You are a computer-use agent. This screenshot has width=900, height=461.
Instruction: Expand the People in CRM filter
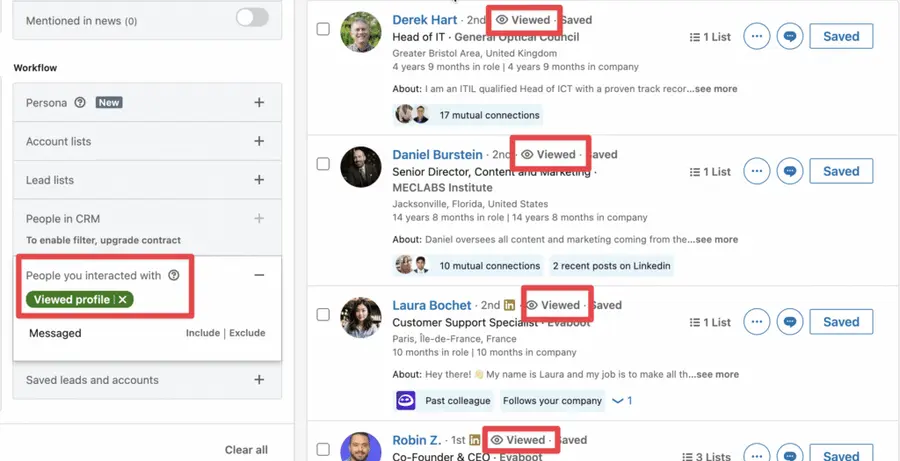coord(259,218)
